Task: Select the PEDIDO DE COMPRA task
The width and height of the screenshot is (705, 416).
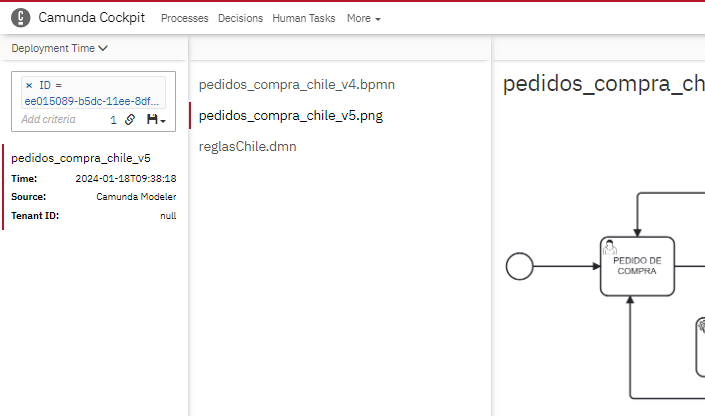Action: point(637,266)
